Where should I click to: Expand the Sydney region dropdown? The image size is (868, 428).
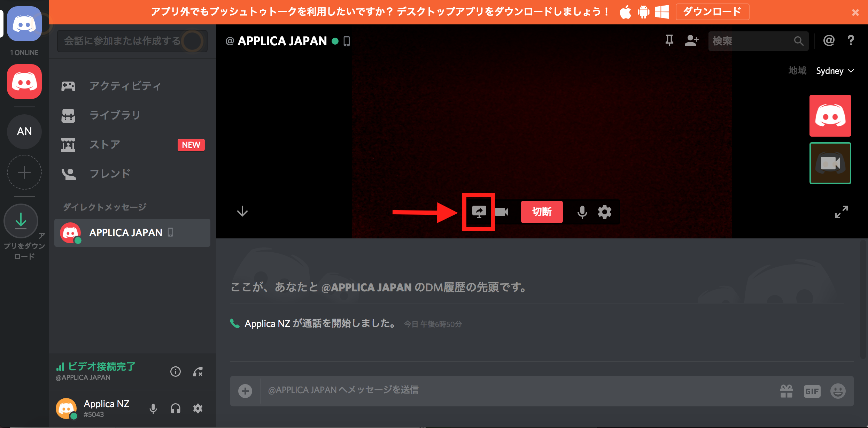click(835, 71)
